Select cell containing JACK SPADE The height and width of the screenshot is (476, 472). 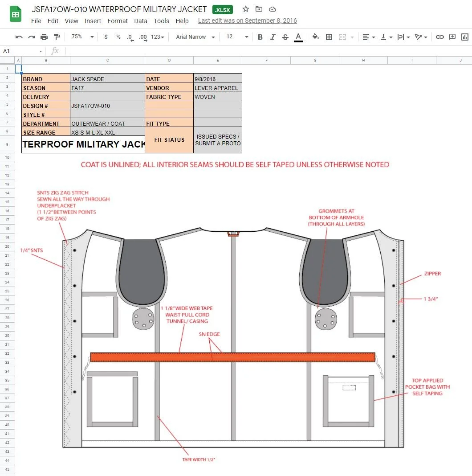tap(107, 78)
